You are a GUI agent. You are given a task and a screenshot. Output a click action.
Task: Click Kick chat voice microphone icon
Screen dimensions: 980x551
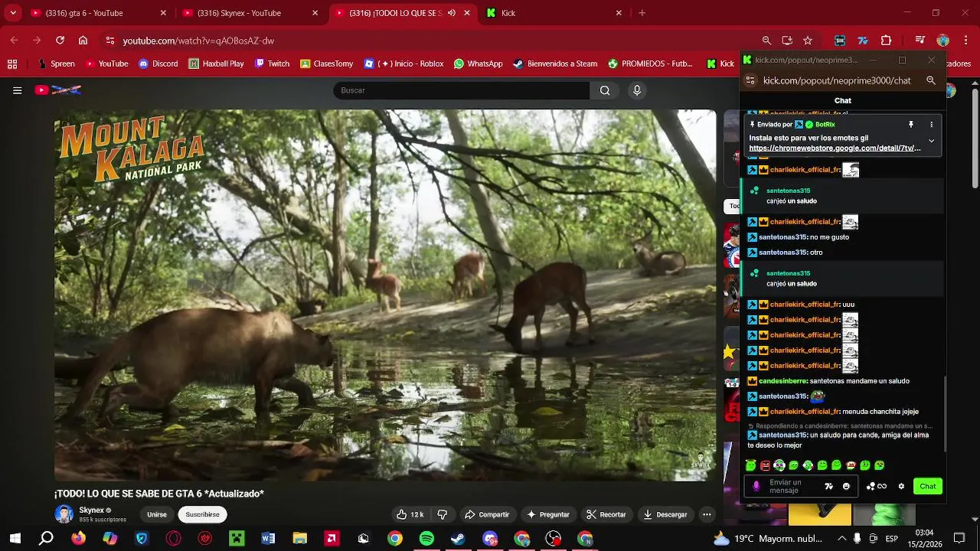756,486
